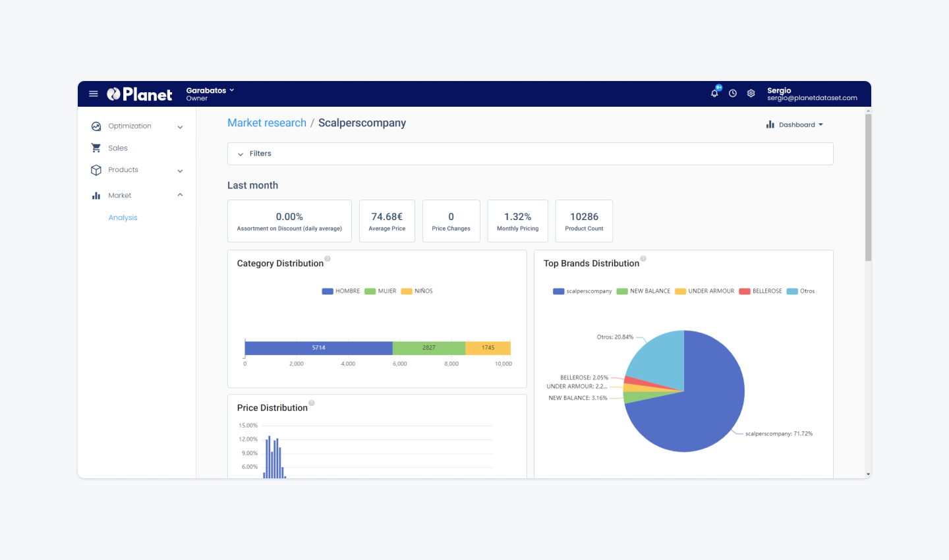Click the Category Distribution help icon
The width and height of the screenshot is (949, 560).
pos(328,258)
